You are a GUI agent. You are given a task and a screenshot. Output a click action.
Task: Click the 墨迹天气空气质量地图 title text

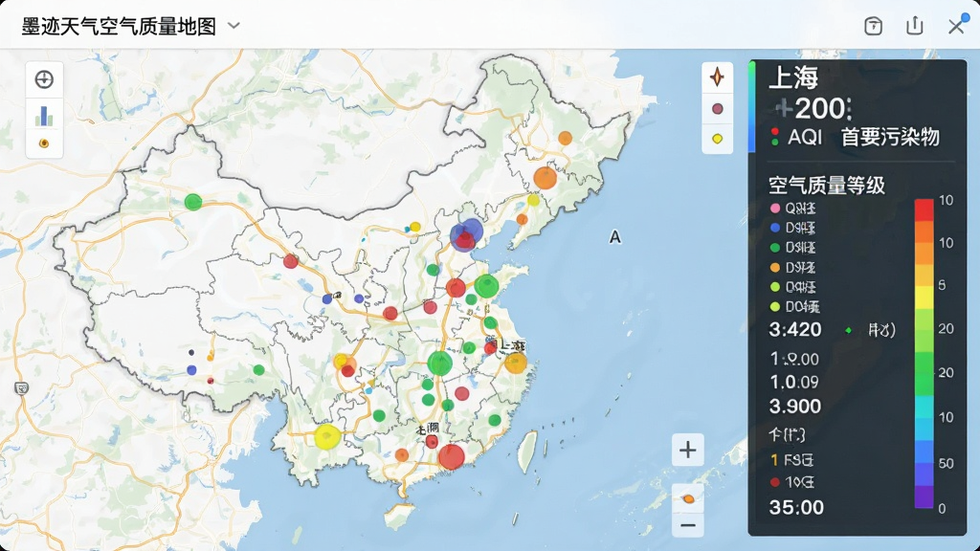tap(119, 26)
